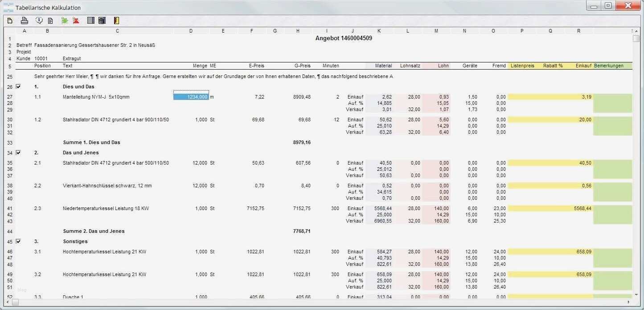This screenshot has width=644, height=310.
Task: Click the Minuten column header
Action: point(331,66)
